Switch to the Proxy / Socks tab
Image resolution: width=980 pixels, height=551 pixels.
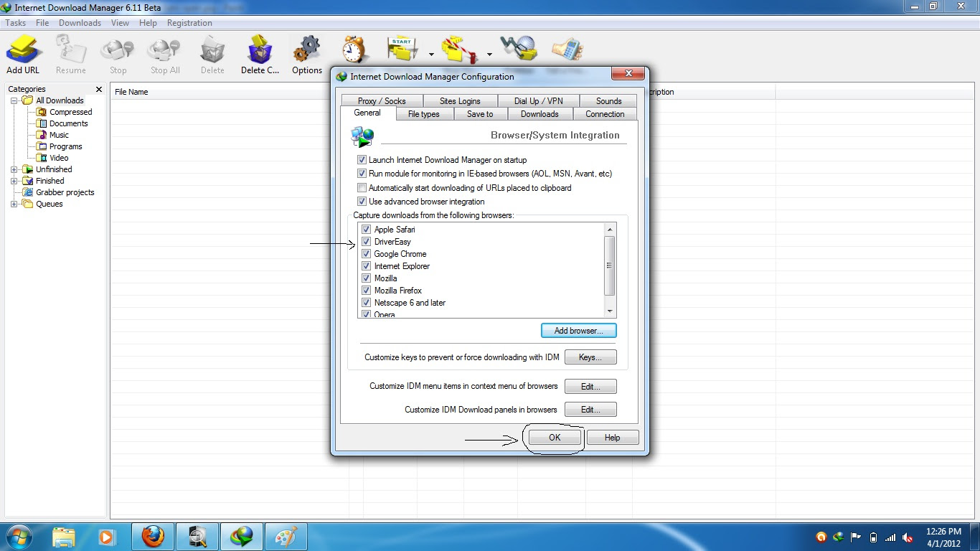pyautogui.click(x=382, y=101)
